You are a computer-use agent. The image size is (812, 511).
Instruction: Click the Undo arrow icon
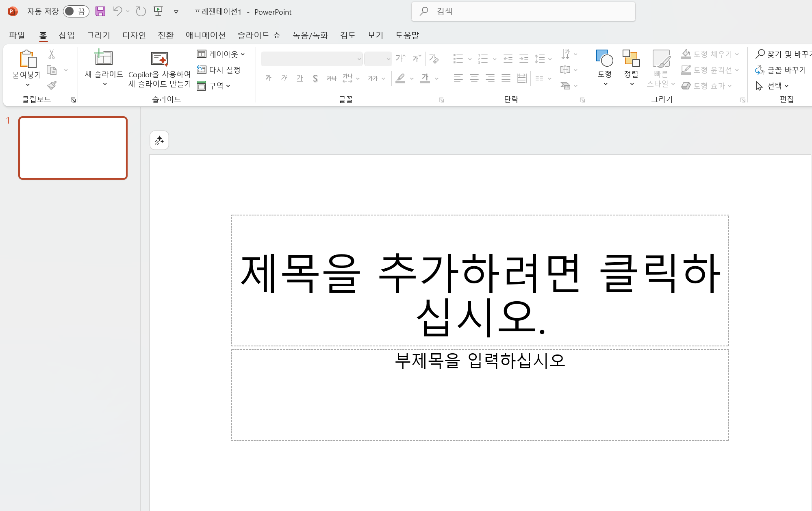click(117, 11)
